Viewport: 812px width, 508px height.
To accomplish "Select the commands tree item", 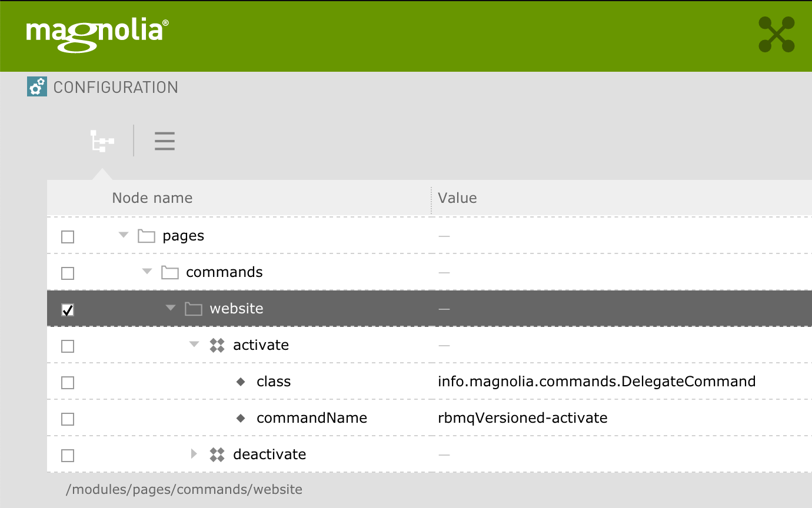I will [x=224, y=273].
